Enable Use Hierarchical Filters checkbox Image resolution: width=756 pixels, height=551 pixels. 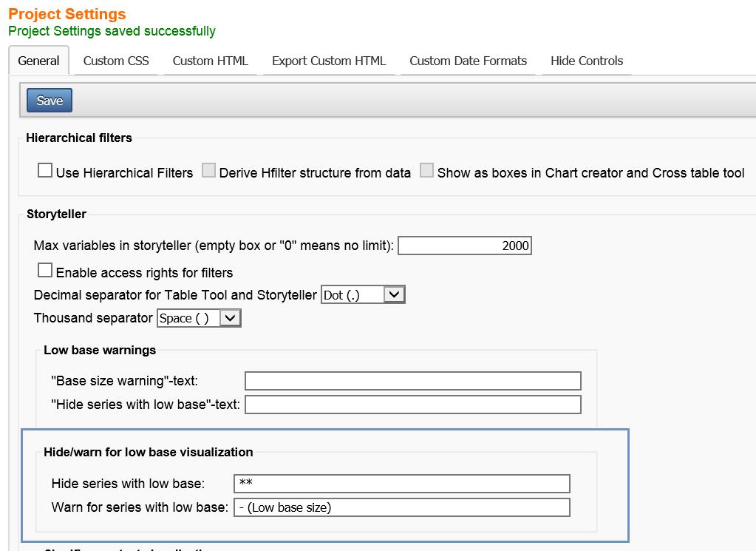(45, 170)
